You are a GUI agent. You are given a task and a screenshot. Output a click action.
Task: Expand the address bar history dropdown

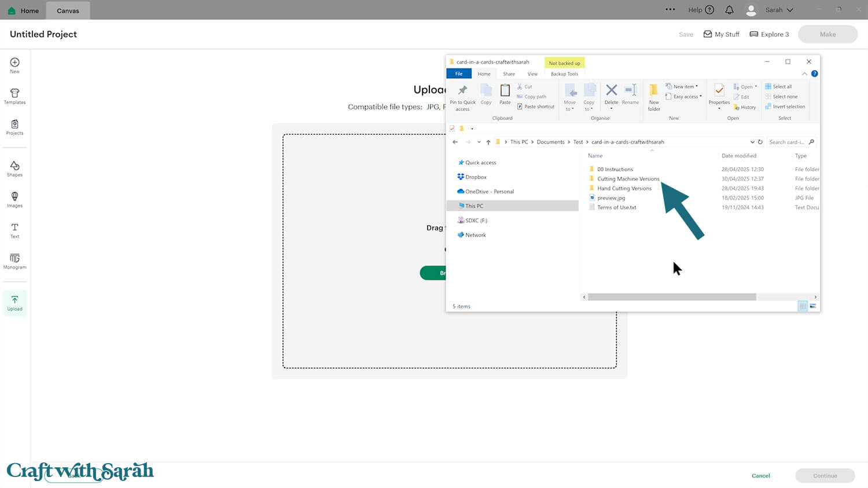752,142
